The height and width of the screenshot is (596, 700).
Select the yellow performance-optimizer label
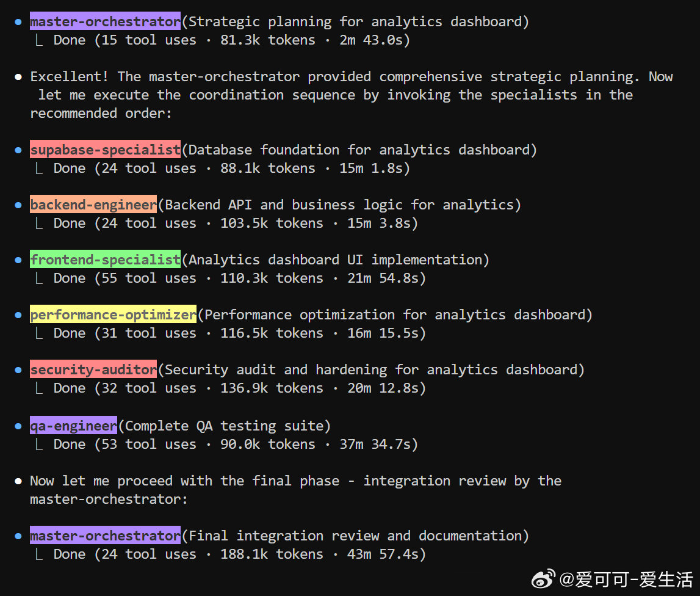point(114,314)
